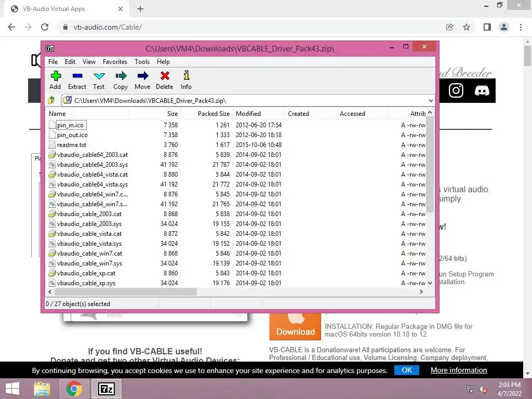The image size is (532, 399).
Task: Sort by the Size column header
Action: (154, 114)
